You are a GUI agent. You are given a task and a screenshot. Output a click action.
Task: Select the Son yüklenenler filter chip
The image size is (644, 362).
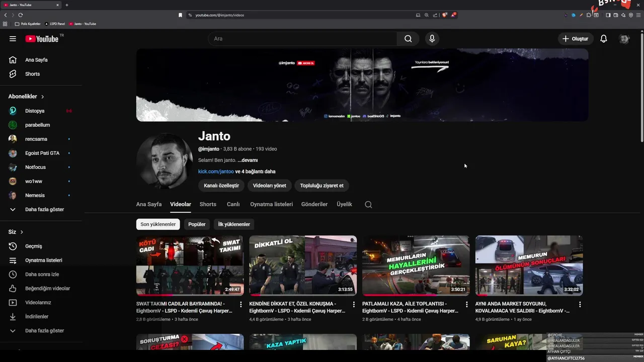coord(158,224)
